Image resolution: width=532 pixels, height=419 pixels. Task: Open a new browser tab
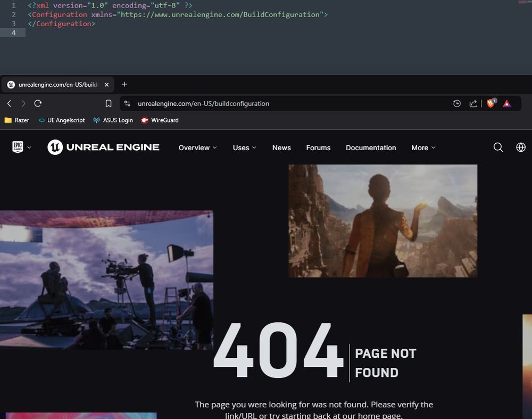tap(124, 84)
